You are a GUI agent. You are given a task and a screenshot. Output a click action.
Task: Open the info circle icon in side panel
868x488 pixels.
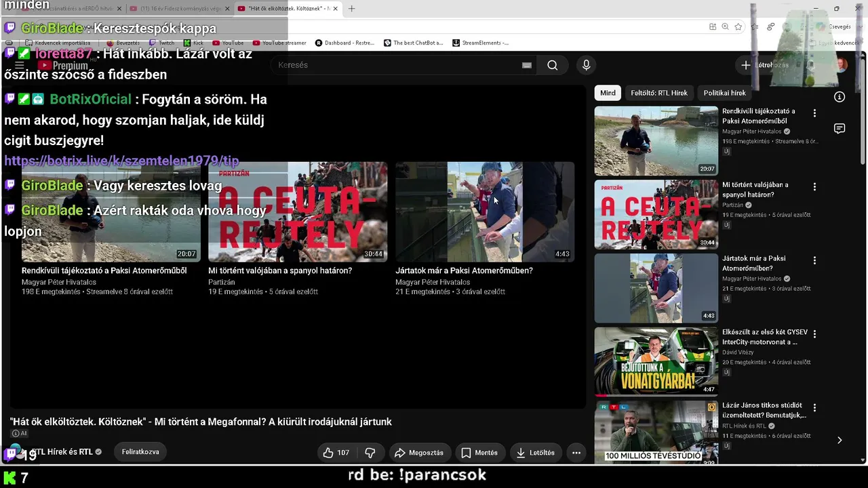pos(840,97)
